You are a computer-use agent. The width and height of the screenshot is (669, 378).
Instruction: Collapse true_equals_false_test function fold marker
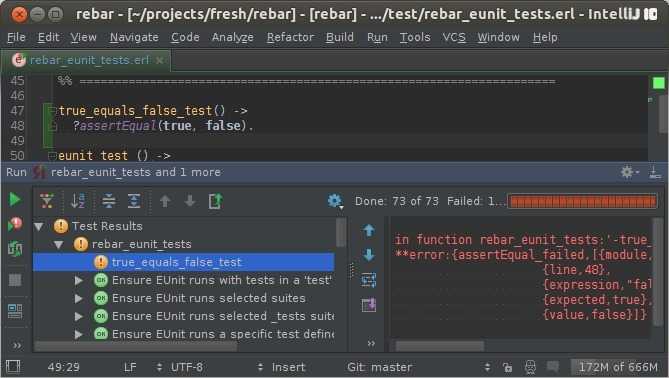coord(52,111)
